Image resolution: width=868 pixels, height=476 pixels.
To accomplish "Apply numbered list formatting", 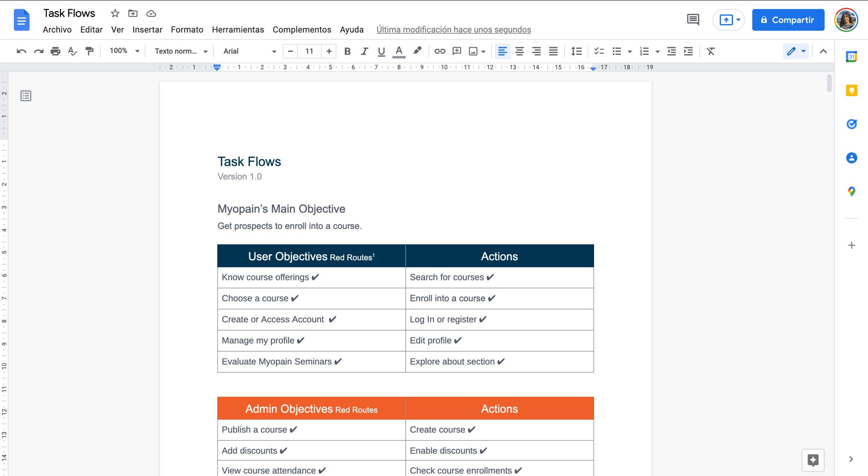I will click(x=644, y=51).
